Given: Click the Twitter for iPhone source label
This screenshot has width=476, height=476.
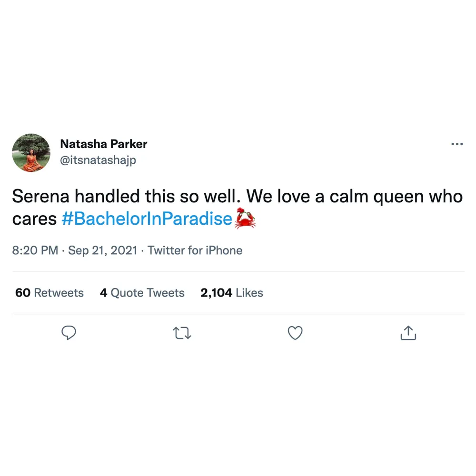Looking at the screenshot, I should tap(195, 250).
